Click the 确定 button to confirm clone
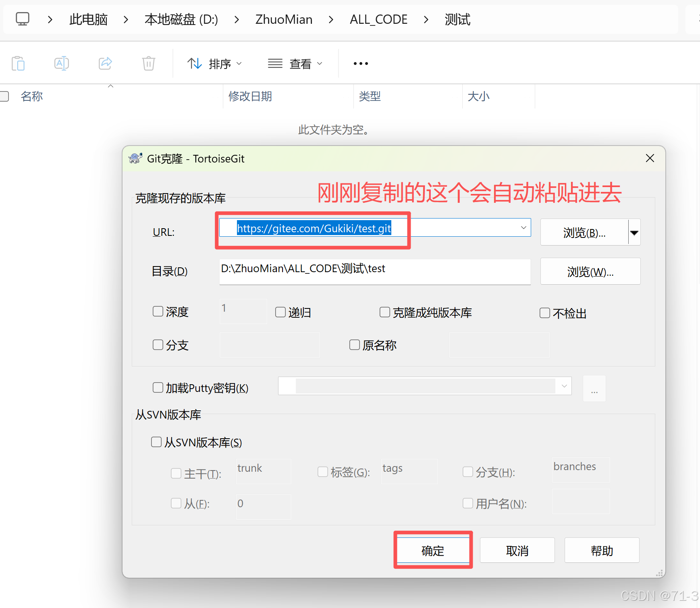The height and width of the screenshot is (608, 700). tap(433, 550)
